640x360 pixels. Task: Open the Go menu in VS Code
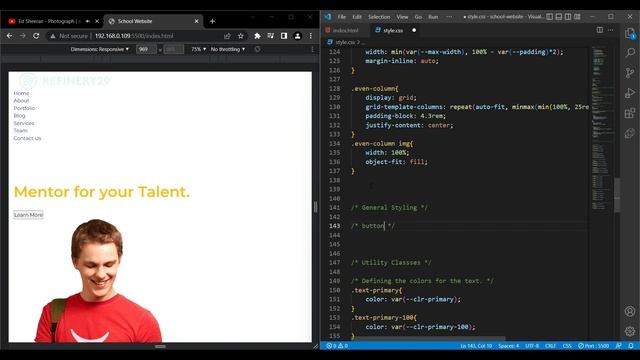[418, 17]
